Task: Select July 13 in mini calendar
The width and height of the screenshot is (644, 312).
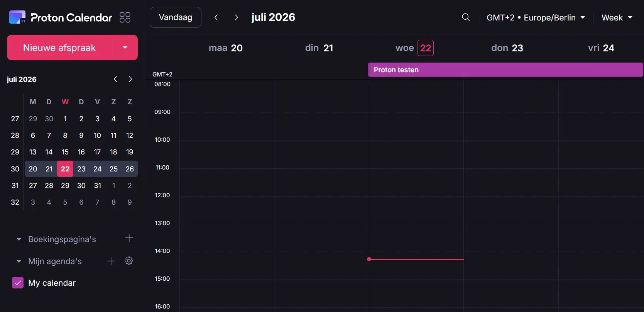Action: pyautogui.click(x=33, y=152)
